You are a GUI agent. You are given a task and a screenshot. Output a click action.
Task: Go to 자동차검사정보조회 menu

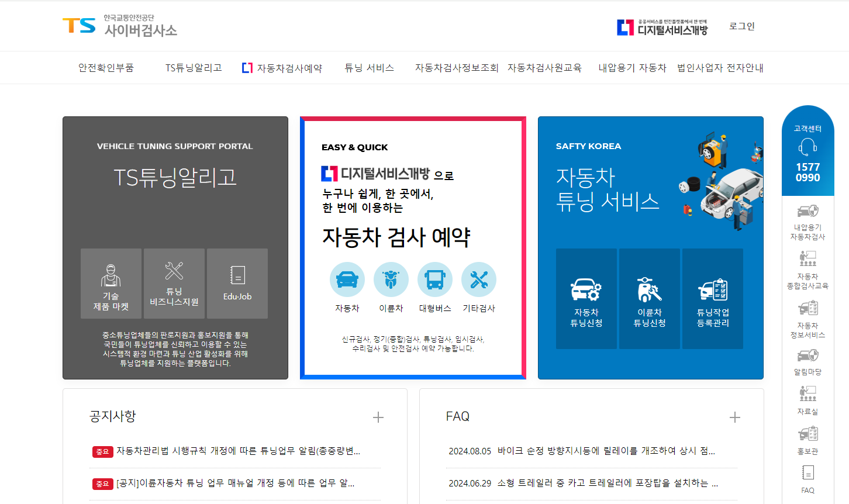click(x=456, y=68)
